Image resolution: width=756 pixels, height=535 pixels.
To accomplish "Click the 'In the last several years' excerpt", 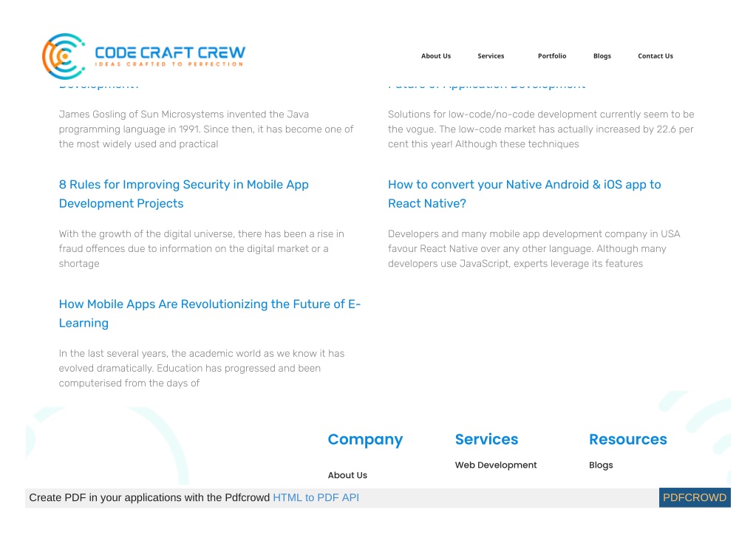I will coord(202,368).
